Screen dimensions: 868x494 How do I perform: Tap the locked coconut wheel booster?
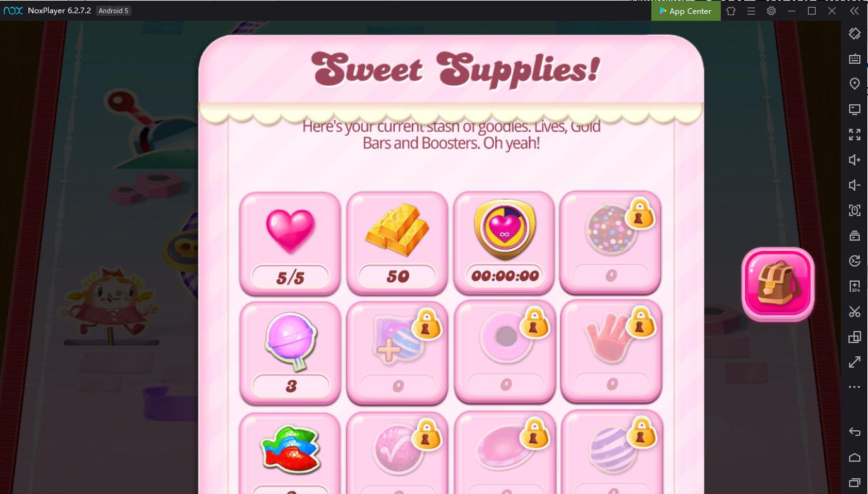coord(504,352)
